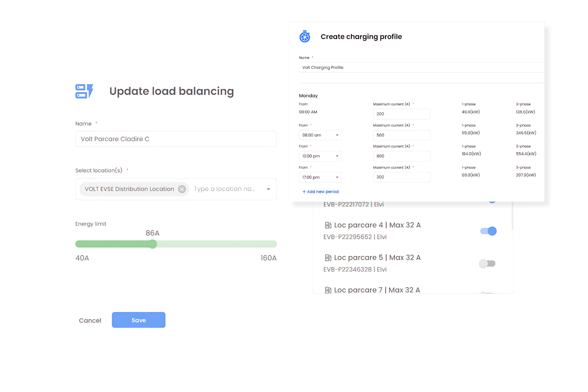The height and width of the screenshot is (392, 588).
Task: Click the EVB-P22295652 | Elvi text
Action: click(x=355, y=237)
